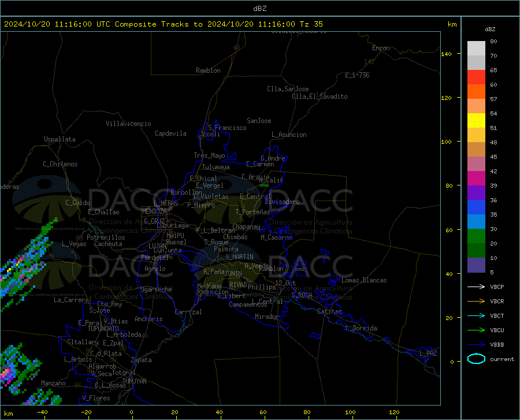Select the yellow 54 dBZ color swatch
520x420 pixels.
476,120
